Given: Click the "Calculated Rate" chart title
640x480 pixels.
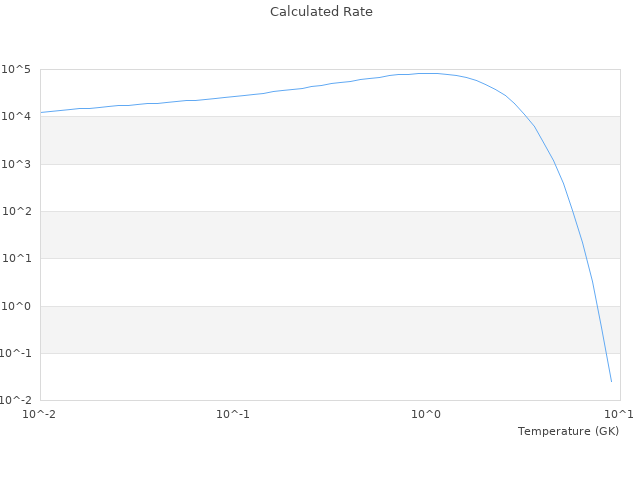Looking at the screenshot, I should [320, 12].
